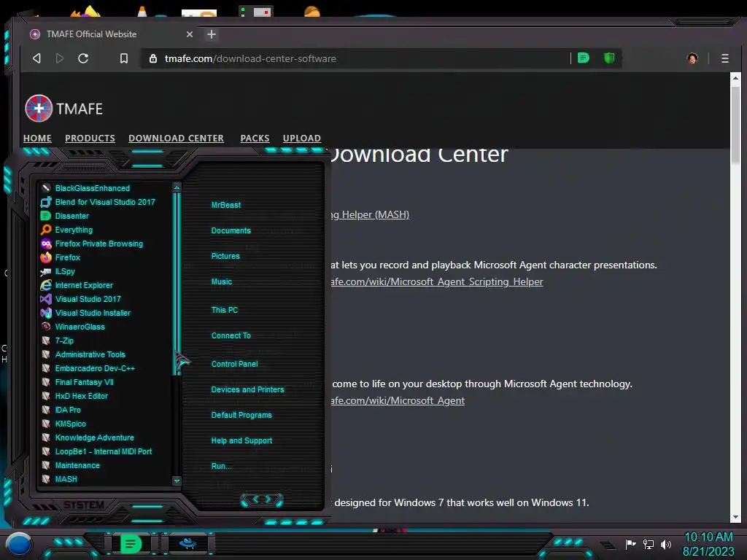Open Connect To

[x=231, y=335]
